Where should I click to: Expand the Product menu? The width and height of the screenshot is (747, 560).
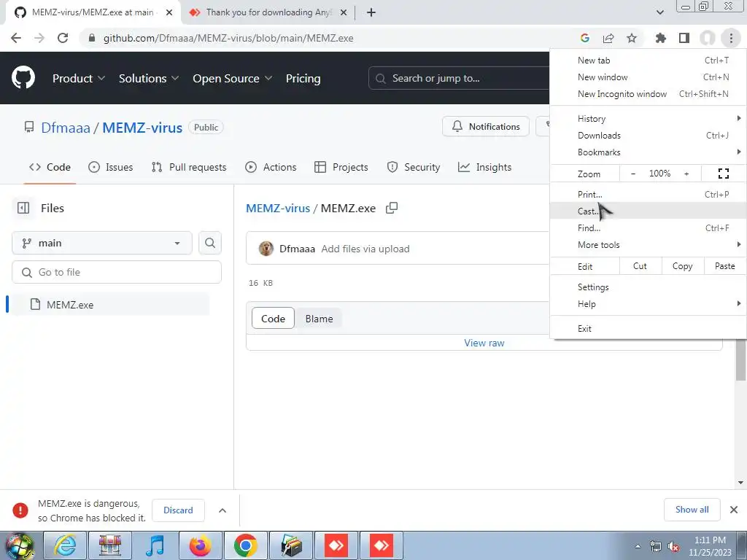[79, 78]
